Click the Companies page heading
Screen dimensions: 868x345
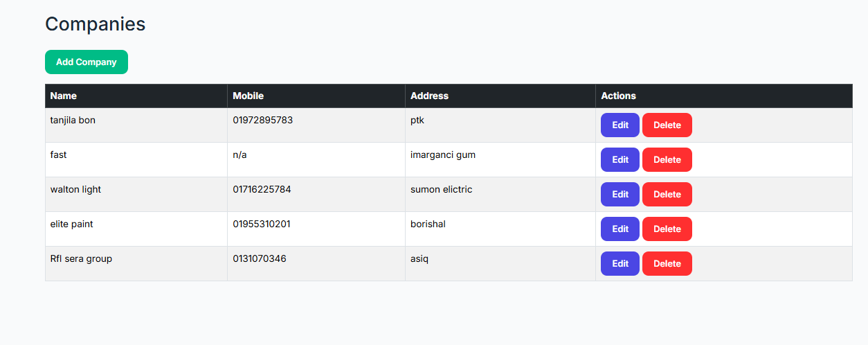95,24
